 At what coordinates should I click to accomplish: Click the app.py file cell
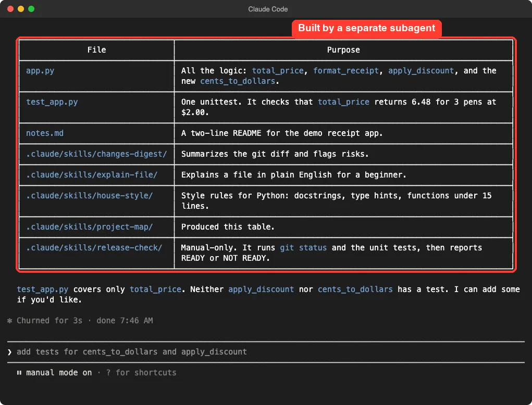(96, 76)
